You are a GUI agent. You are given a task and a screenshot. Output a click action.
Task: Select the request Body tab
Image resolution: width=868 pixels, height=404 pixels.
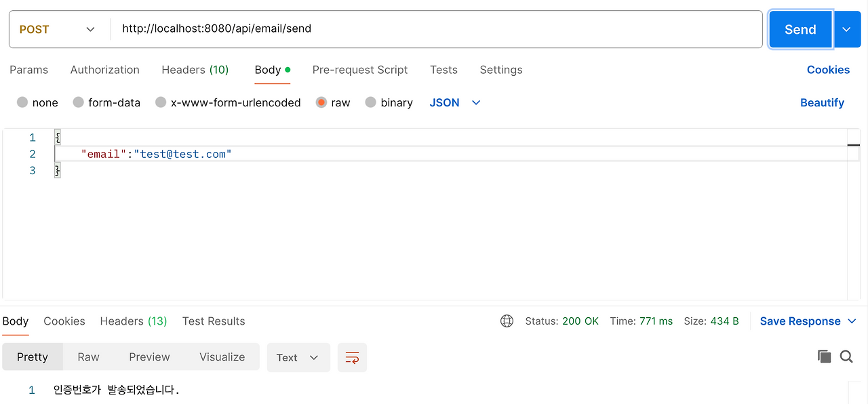click(273, 70)
